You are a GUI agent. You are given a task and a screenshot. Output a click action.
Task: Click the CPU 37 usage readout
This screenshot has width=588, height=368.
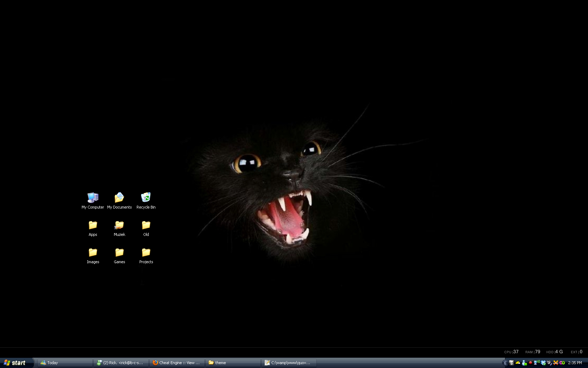(511, 352)
